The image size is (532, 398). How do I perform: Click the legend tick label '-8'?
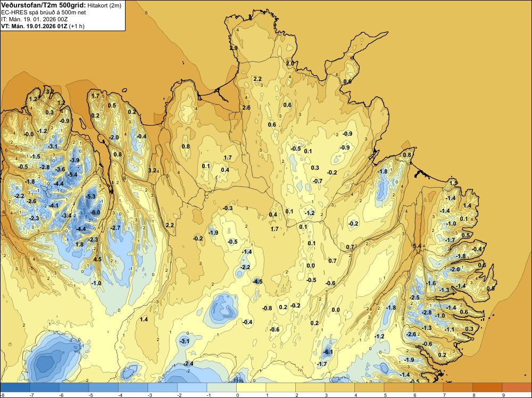coord(2,395)
